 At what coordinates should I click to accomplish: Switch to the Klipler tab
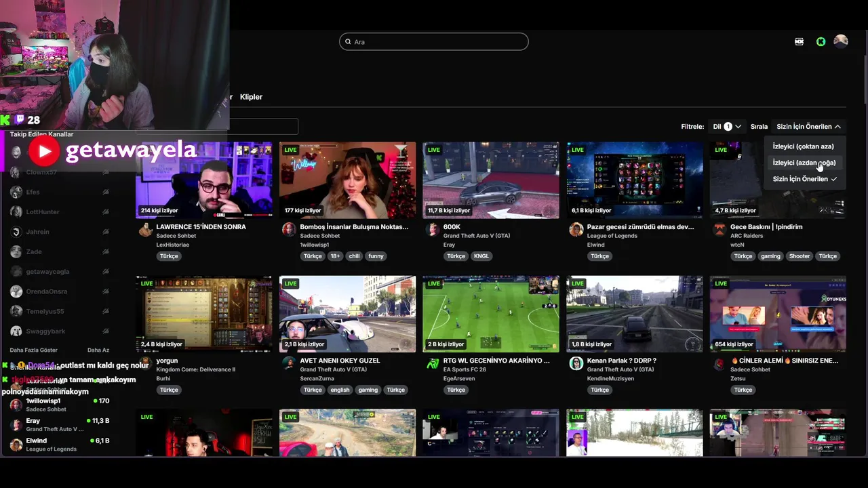(251, 97)
